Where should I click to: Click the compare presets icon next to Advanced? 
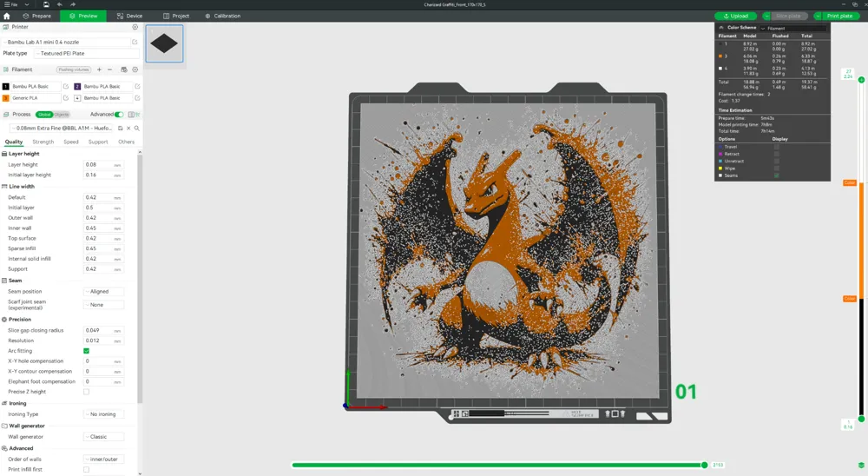coord(131,114)
